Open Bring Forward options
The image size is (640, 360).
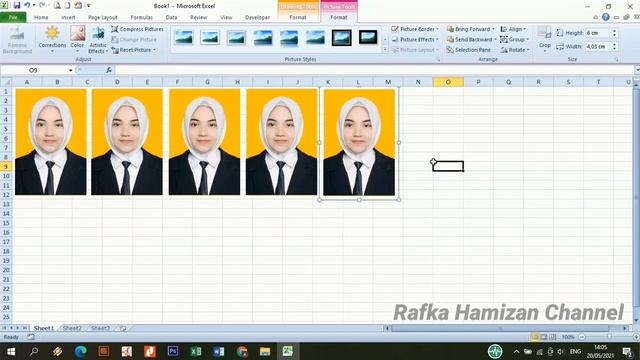[x=470, y=29]
